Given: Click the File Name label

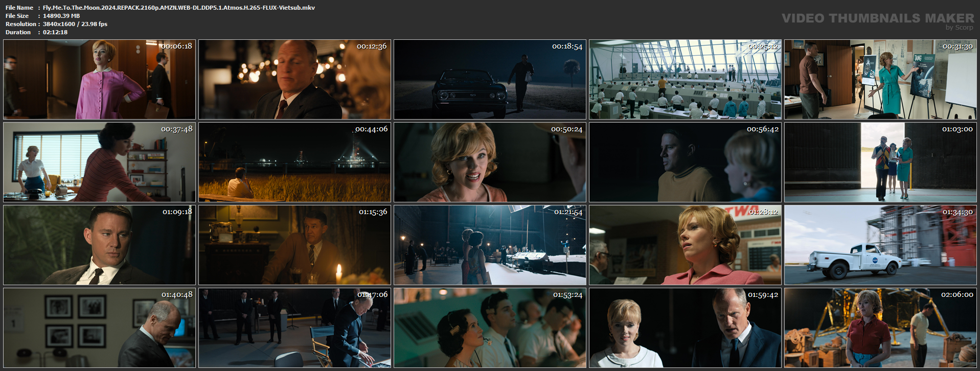Looking at the screenshot, I should 19,8.
